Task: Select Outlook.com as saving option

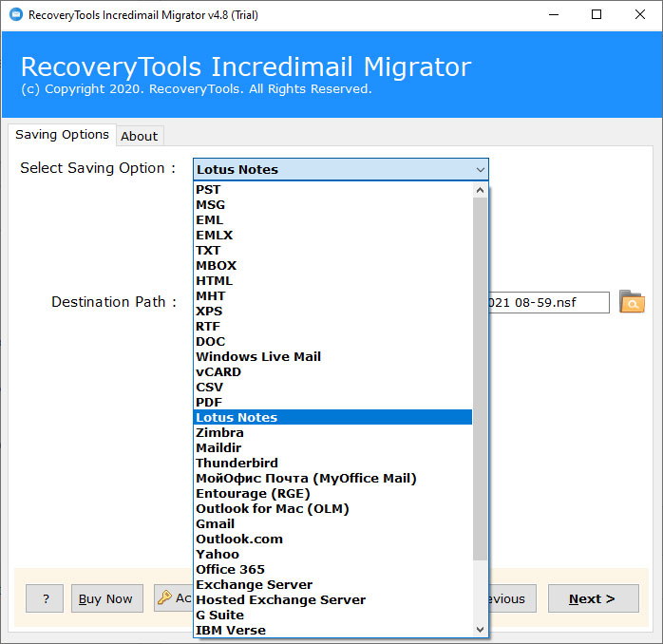Action: (x=332, y=540)
